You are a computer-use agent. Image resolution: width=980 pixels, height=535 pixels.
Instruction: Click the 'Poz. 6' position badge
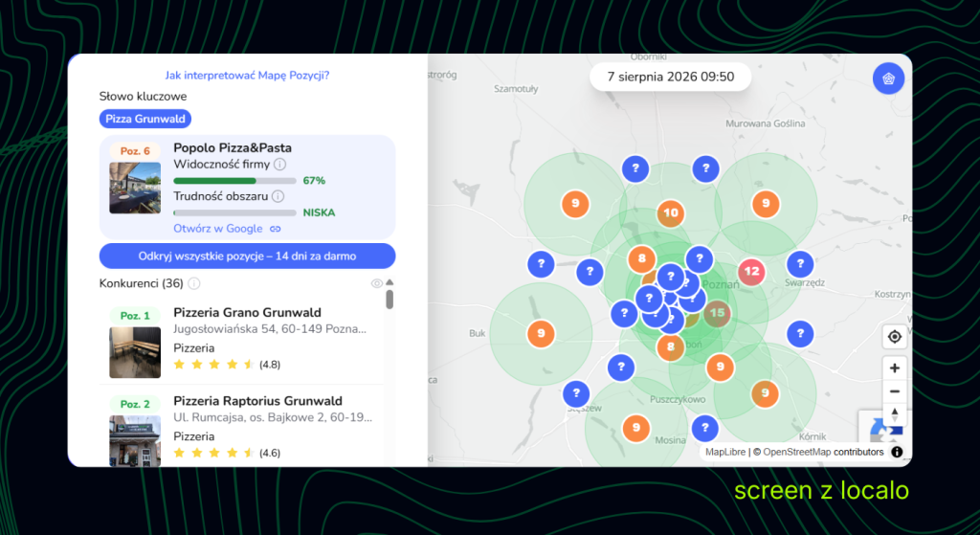click(135, 151)
